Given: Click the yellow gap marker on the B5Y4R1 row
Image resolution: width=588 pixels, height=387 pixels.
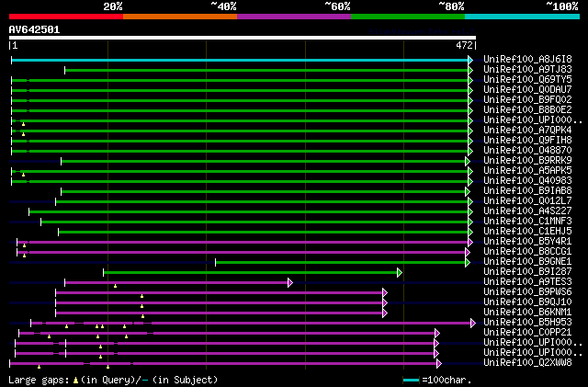Looking at the screenshot, I should coord(24,245).
